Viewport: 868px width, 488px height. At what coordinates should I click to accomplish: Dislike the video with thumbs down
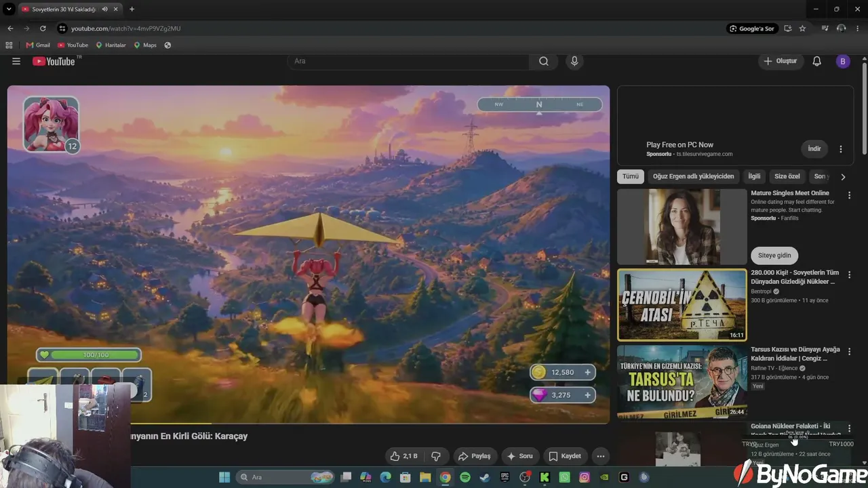click(436, 456)
